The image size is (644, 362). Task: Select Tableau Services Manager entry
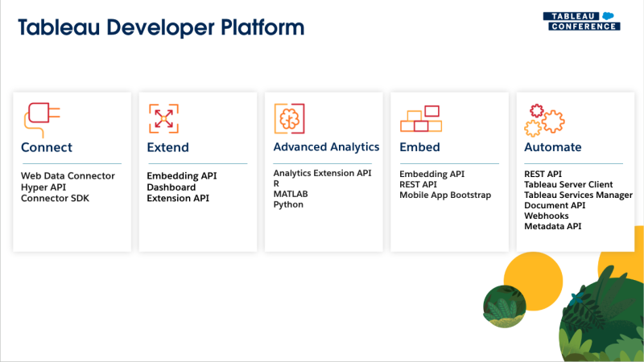point(578,195)
